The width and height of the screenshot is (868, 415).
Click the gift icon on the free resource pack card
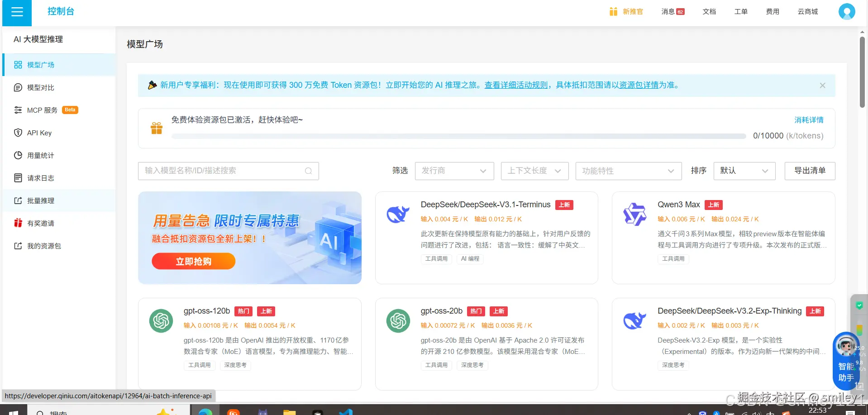point(157,128)
